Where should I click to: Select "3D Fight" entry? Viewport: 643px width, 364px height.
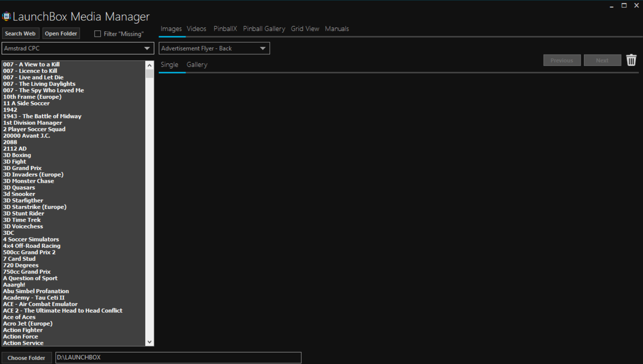click(15, 161)
